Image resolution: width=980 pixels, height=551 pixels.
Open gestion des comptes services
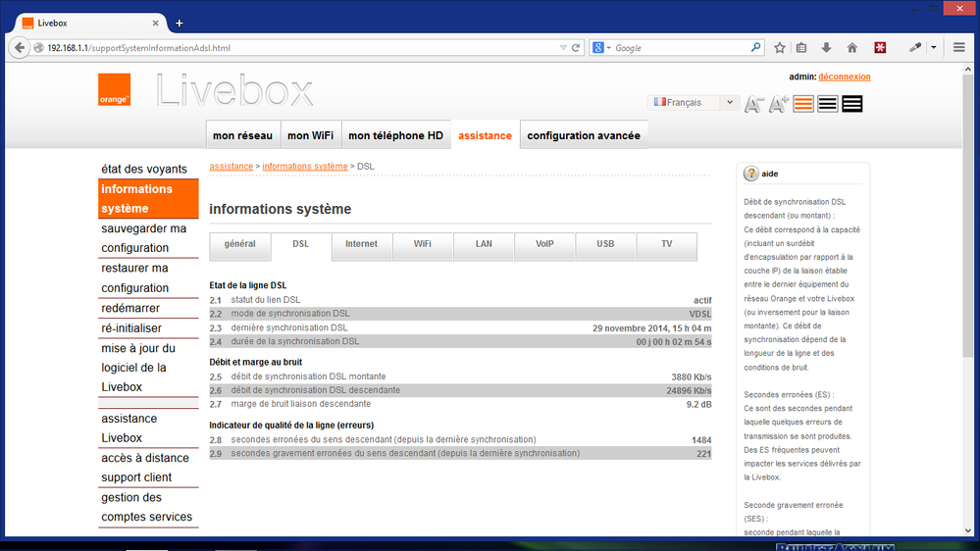pyautogui.click(x=148, y=507)
